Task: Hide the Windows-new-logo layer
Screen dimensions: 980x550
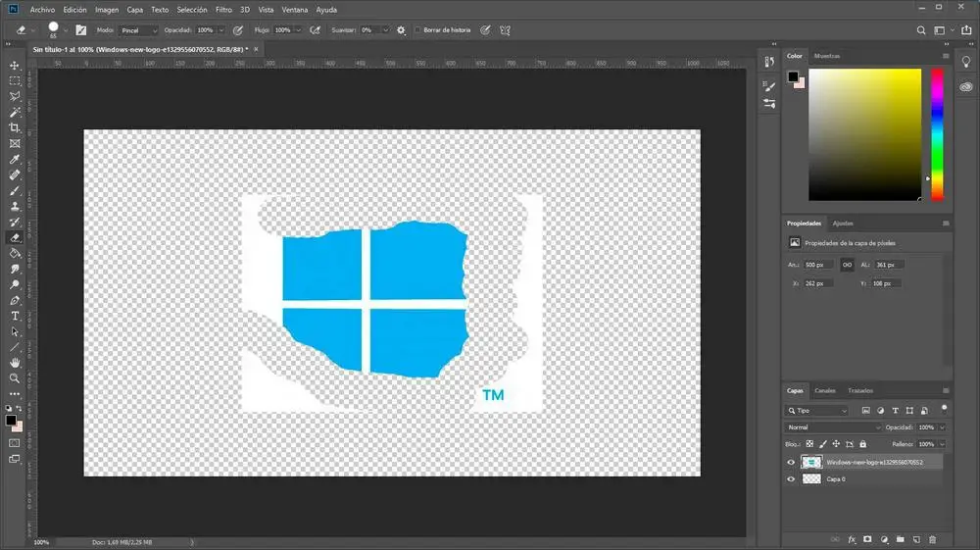Action: click(x=791, y=463)
